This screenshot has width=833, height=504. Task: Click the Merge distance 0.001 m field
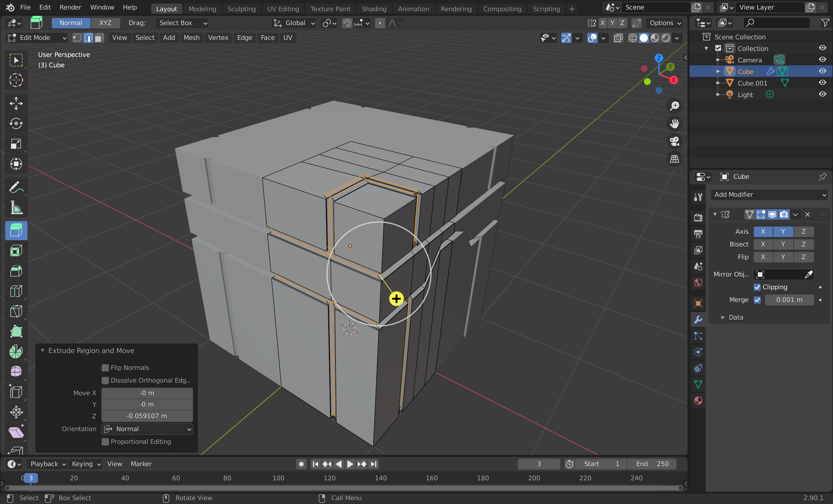[789, 300]
